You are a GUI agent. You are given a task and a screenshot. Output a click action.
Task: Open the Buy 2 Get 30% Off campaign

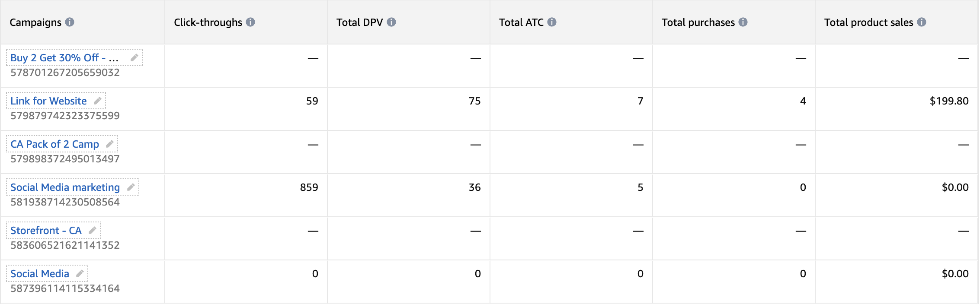[64, 58]
